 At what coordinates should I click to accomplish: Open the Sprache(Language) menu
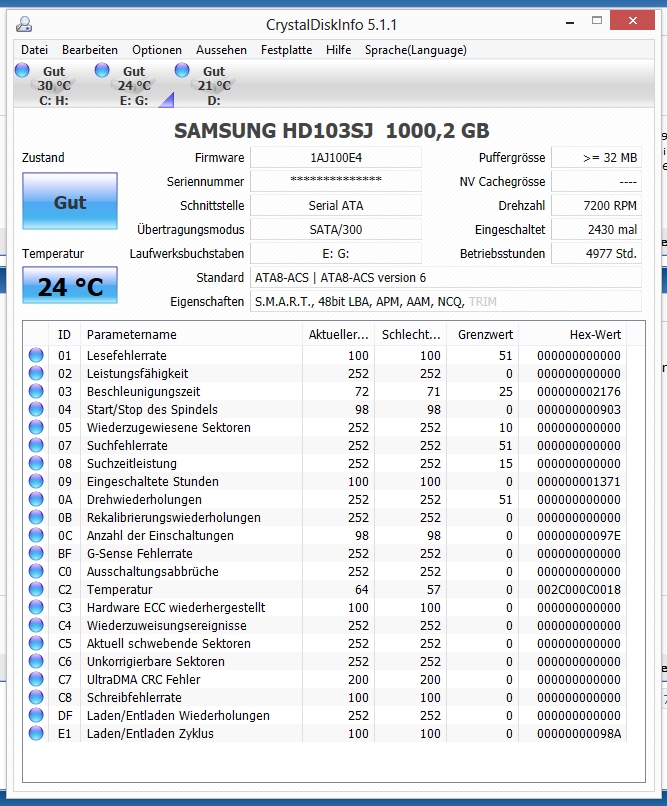click(x=416, y=50)
